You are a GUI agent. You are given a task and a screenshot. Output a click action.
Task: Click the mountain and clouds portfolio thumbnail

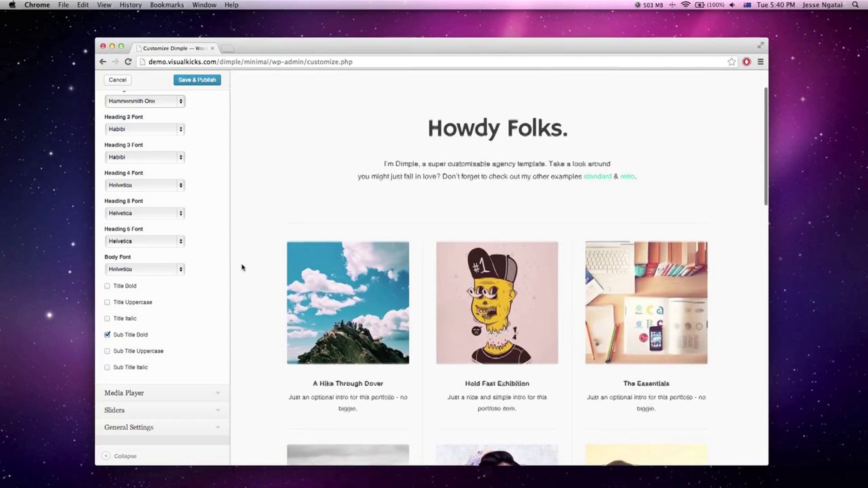pos(348,303)
